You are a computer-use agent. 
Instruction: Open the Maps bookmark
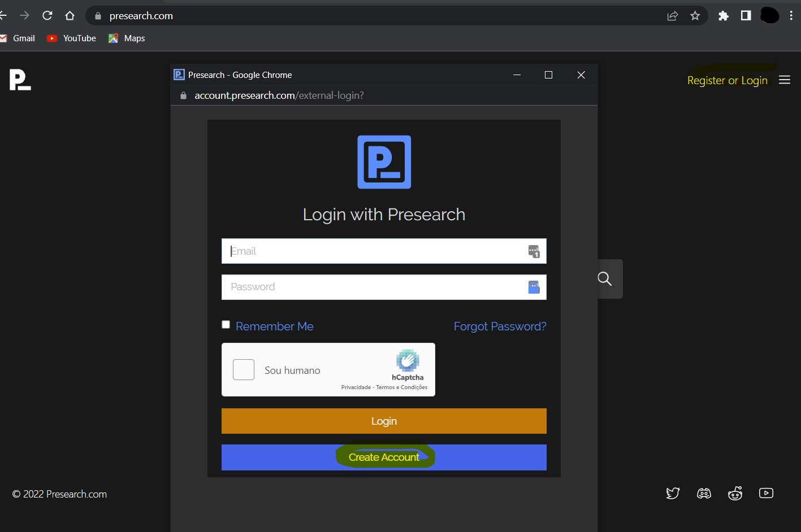coord(127,38)
